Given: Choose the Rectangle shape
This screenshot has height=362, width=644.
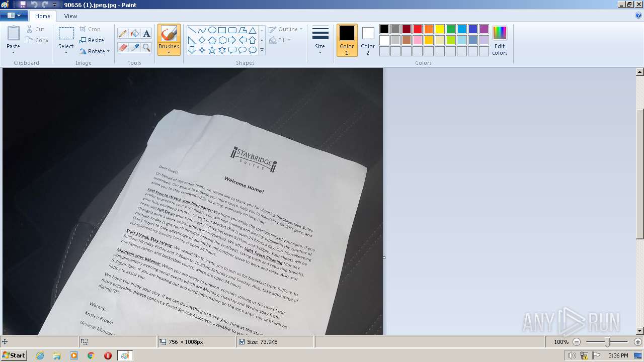Looking at the screenshot, I should 222,30.
